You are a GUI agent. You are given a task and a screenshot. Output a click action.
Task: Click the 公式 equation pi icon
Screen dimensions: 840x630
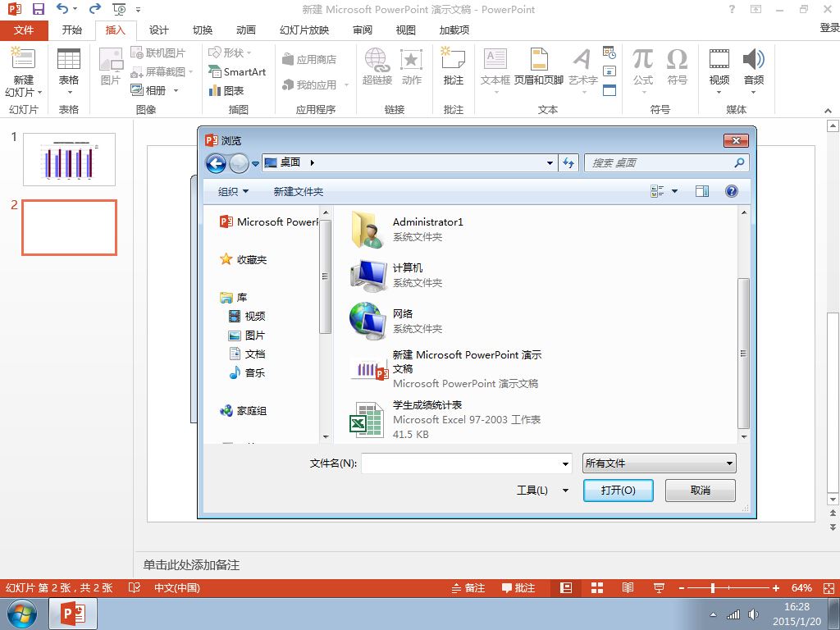point(642,59)
